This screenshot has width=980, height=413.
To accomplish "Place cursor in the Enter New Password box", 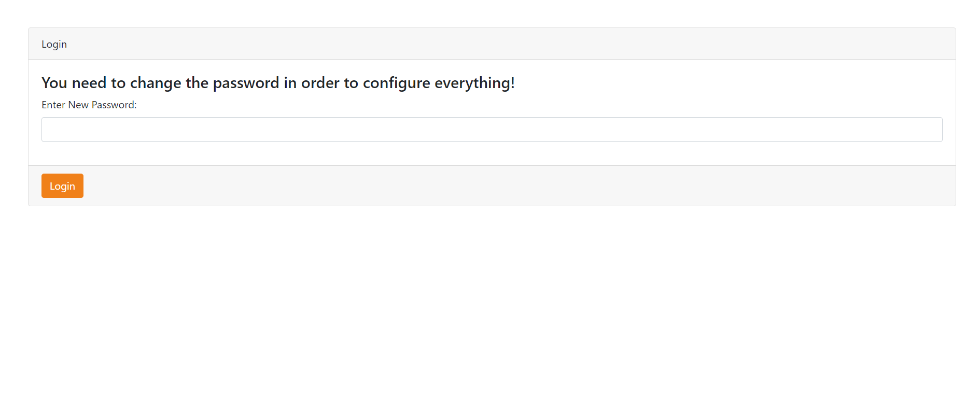I will 492,130.
